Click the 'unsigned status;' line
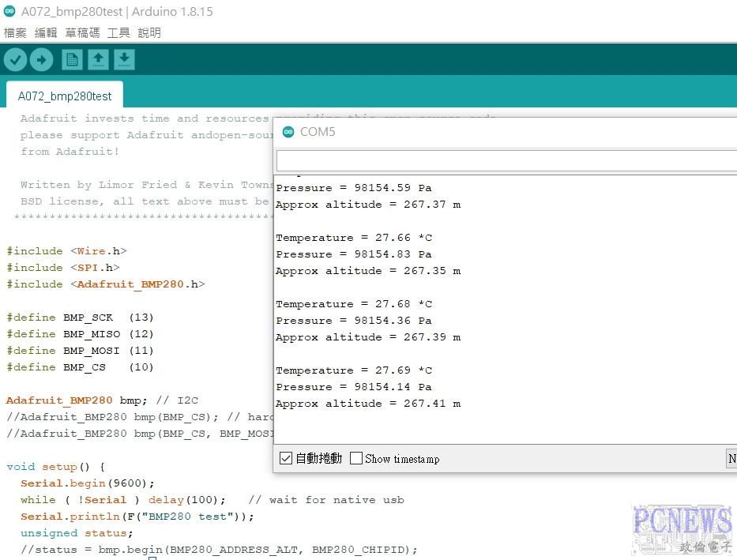Screen dimensions: 737x560 77,533
